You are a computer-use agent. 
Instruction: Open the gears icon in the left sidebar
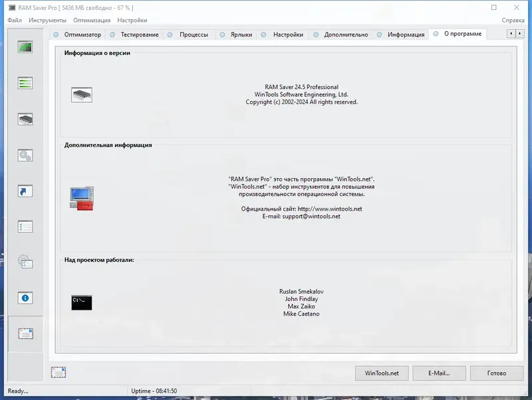pos(25,153)
